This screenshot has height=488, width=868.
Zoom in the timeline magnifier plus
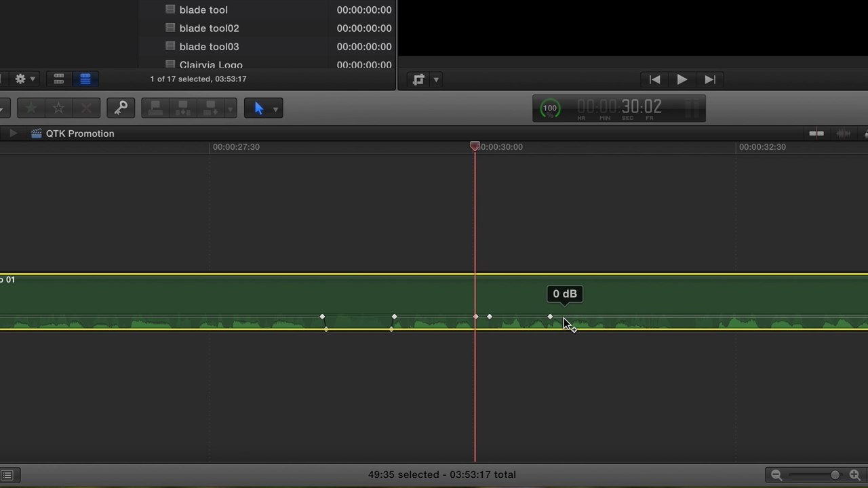pos(855,475)
